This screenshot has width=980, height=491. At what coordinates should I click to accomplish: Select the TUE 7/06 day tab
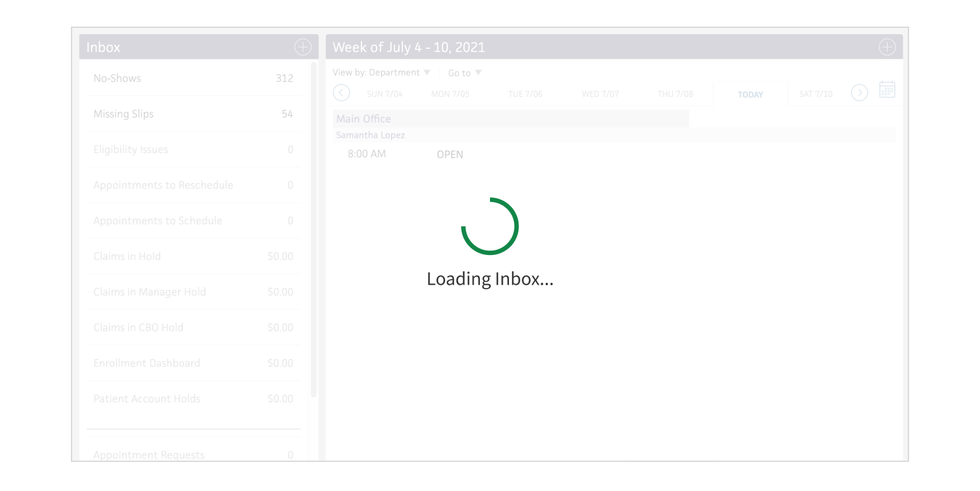(x=525, y=94)
